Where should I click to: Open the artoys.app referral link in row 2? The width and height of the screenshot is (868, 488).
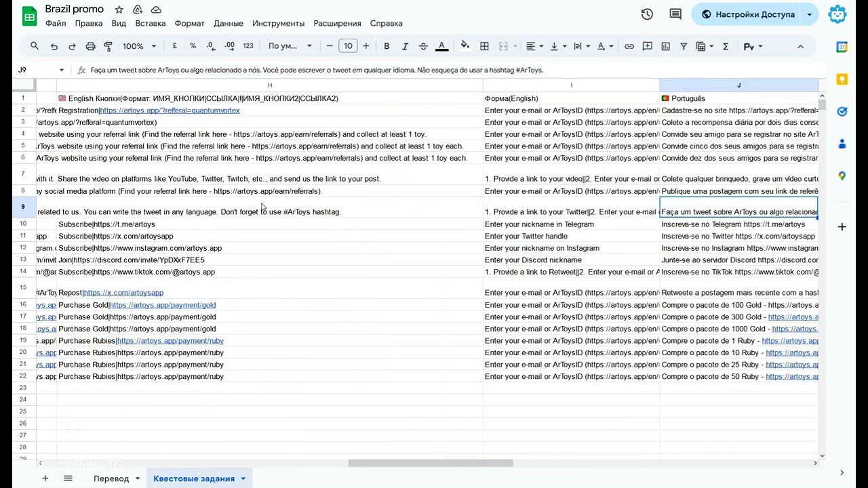click(x=170, y=110)
